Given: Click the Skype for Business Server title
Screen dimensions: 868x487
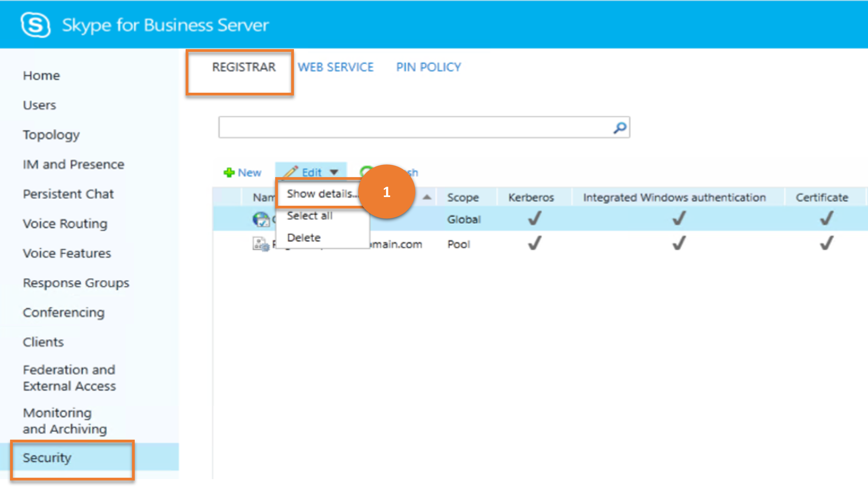Looking at the screenshot, I should point(166,25).
